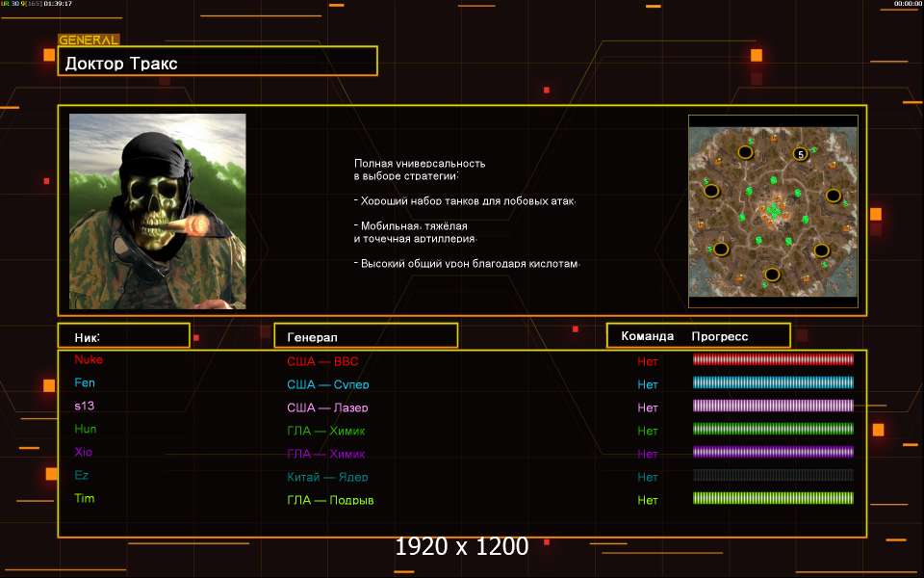Viewport: 924px width, 578px height.
Task: Click the Ник: column header
Action: [x=124, y=335]
